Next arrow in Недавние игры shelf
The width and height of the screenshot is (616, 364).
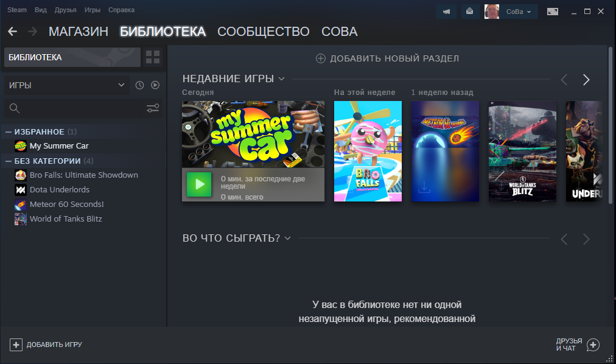coord(586,80)
